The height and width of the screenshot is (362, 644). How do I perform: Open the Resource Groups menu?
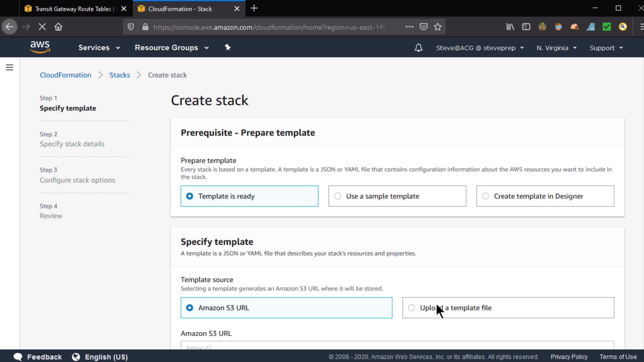tap(171, 48)
